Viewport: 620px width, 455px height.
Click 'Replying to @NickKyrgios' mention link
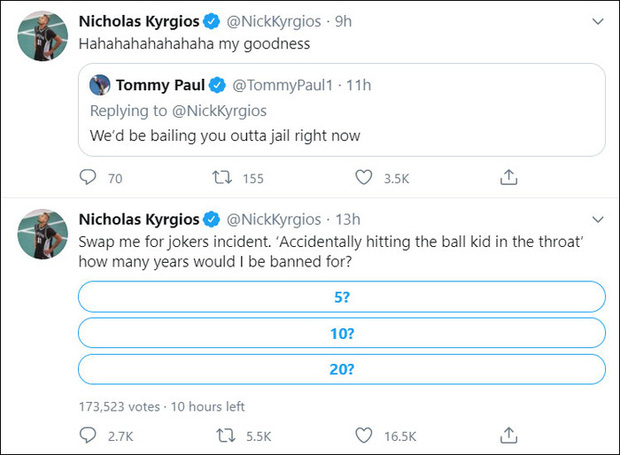coord(219,111)
